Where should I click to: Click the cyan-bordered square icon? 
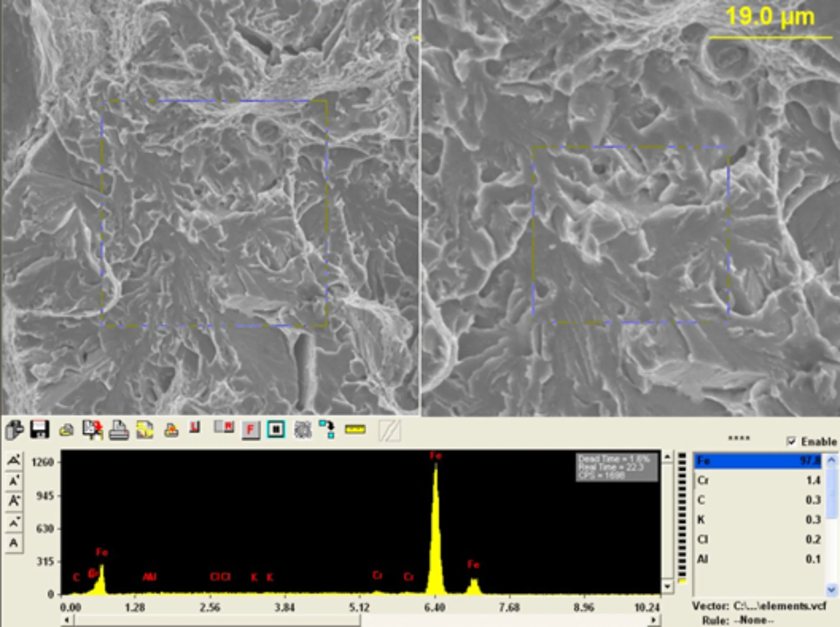tap(276, 429)
